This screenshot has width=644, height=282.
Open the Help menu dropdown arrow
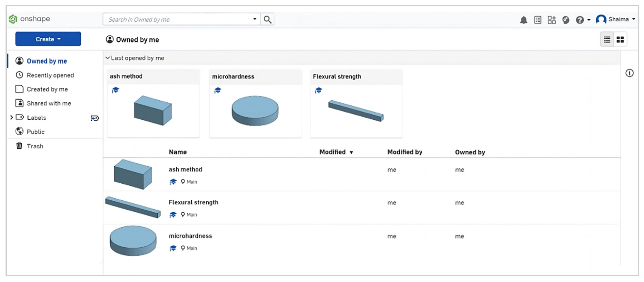tap(589, 20)
